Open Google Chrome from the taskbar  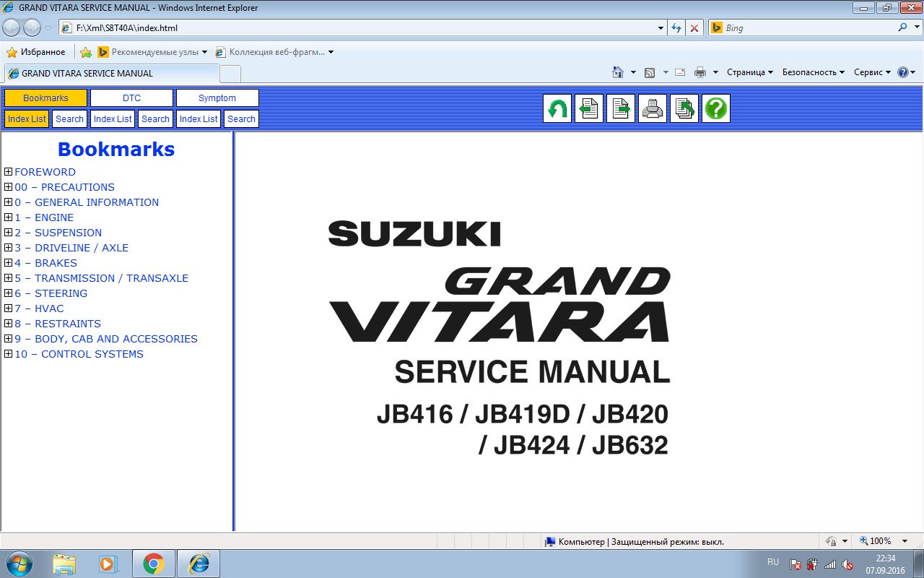tap(153, 564)
